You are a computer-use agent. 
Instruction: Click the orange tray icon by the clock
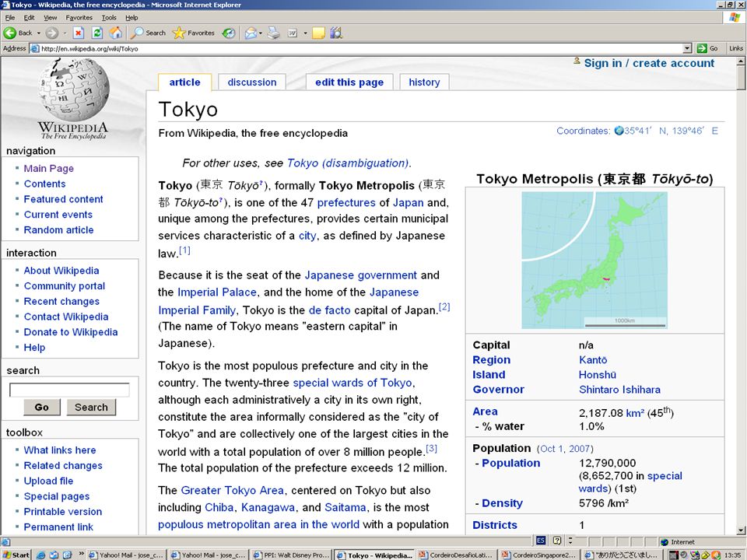[716, 555]
